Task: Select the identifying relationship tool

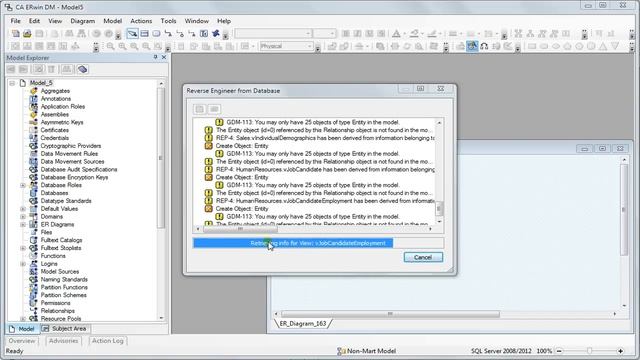Action: click(x=168, y=33)
